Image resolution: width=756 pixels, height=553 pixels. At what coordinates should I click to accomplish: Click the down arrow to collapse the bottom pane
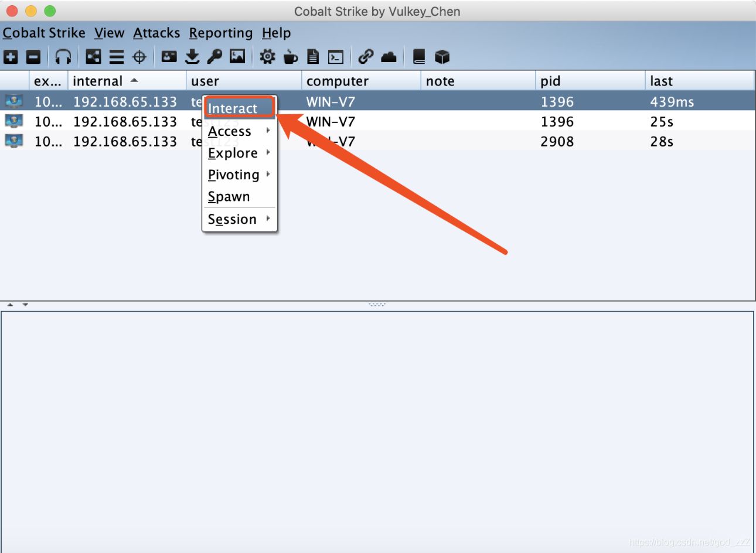coord(25,305)
